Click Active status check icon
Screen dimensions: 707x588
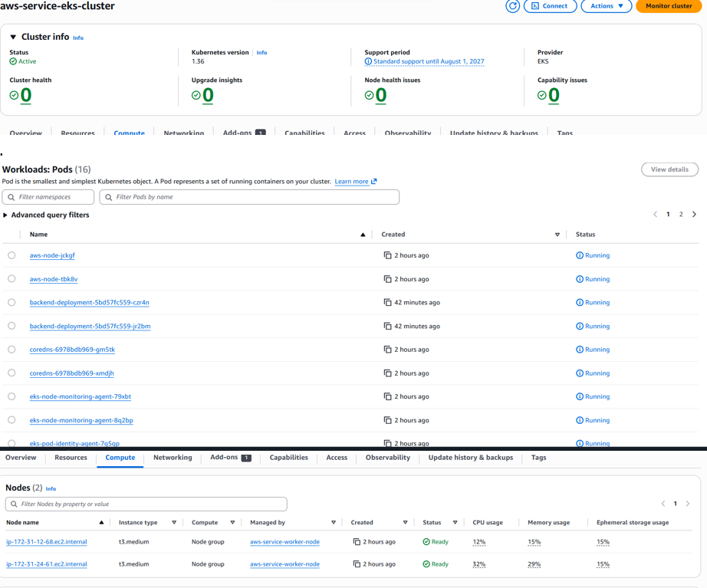pyautogui.click(x=13, y=61)
